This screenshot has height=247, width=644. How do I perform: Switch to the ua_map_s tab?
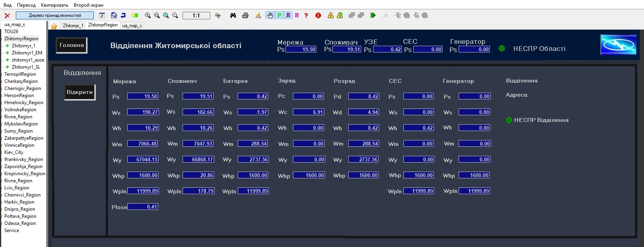point(132,26)
